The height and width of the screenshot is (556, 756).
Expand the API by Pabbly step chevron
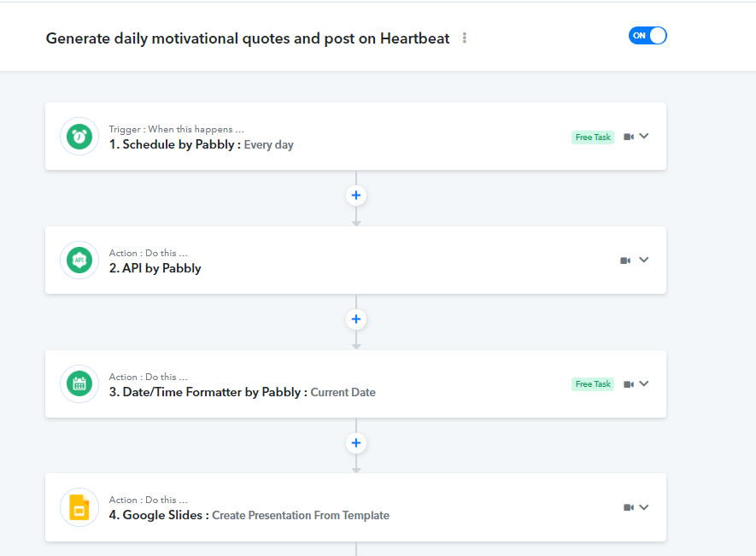click(643, 260)
